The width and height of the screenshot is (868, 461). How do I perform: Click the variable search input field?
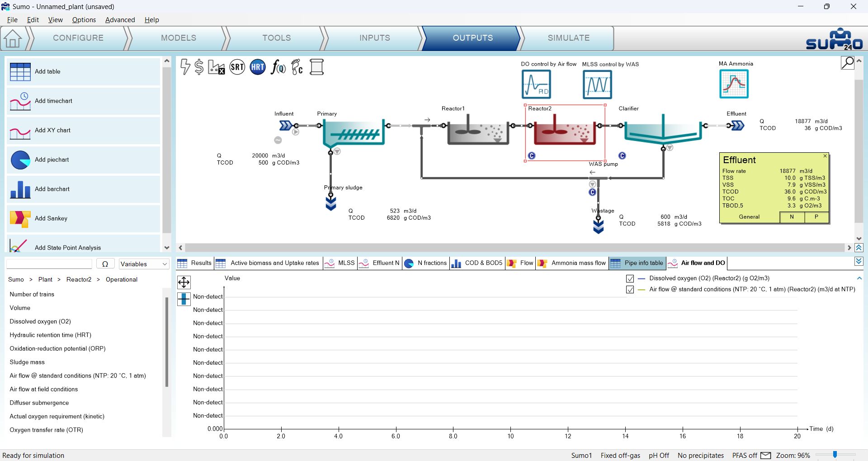[x=49, y=264]
